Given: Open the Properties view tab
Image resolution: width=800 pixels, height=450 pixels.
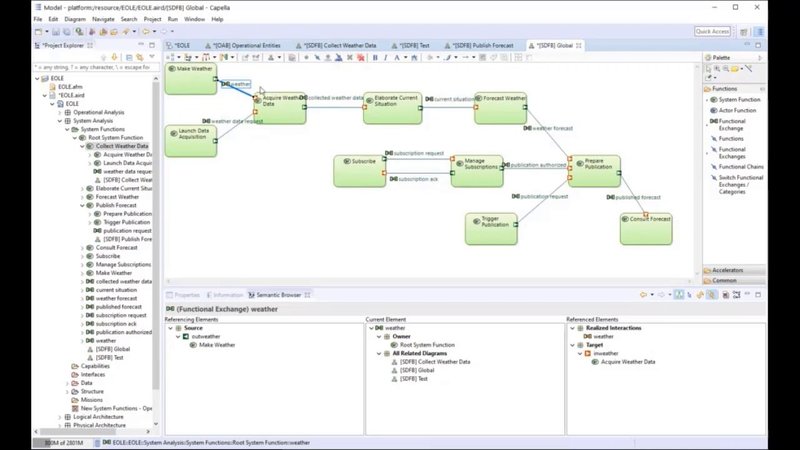Looking at the screenshot, I should (183, 295).
